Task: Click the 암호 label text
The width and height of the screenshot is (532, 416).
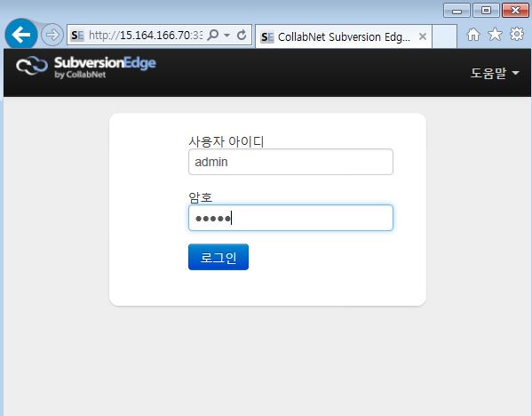Action: click(201, 197)
